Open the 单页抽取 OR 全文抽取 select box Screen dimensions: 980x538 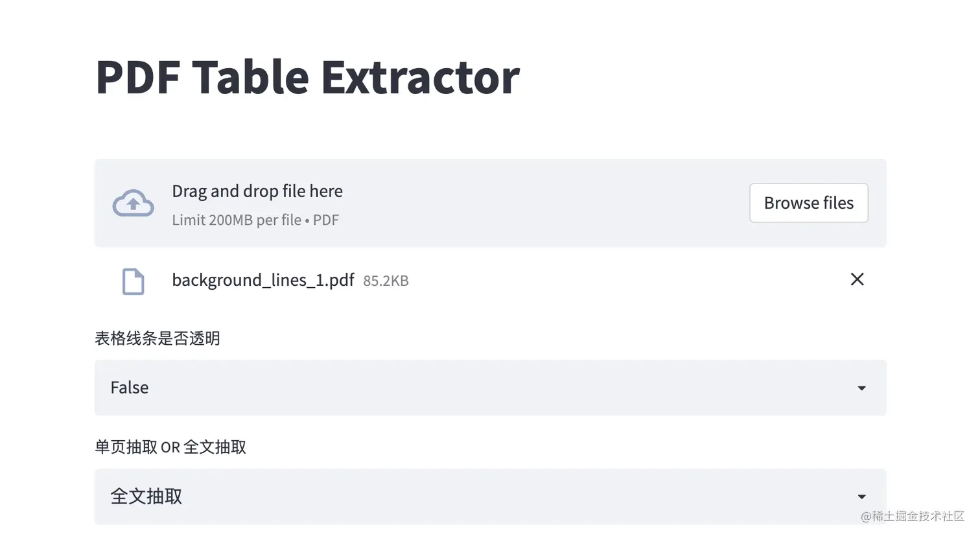pyautogui.click(x=490, y=497)
